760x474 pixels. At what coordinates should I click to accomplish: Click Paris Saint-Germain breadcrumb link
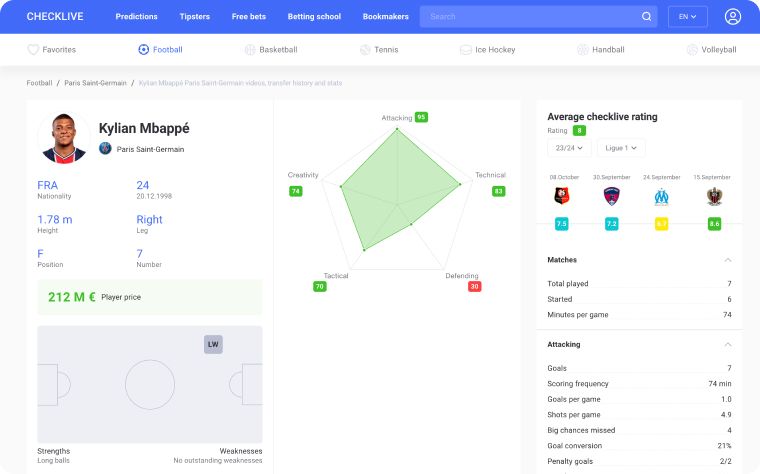coord(95,83)
